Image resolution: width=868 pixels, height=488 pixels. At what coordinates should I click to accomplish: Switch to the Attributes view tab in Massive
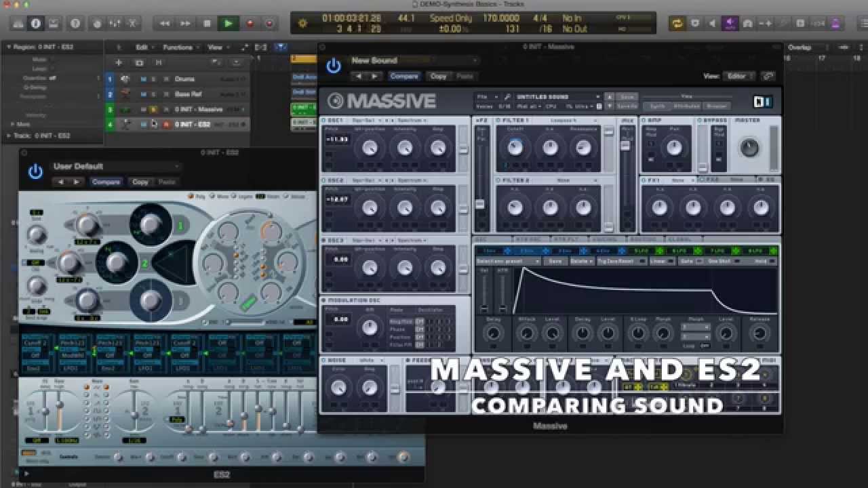[x=686, y=106]
